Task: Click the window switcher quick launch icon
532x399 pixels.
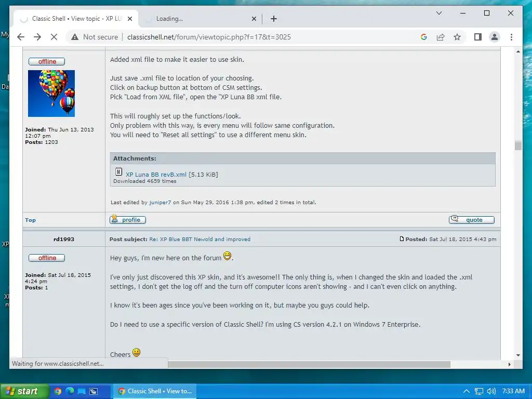Action: (94, 391)
